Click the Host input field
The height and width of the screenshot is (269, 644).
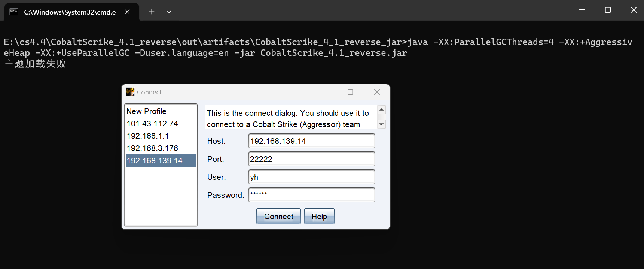[311, 141]
